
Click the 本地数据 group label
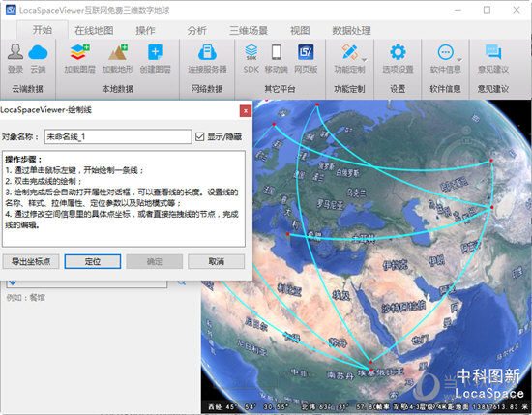point(117,89)
